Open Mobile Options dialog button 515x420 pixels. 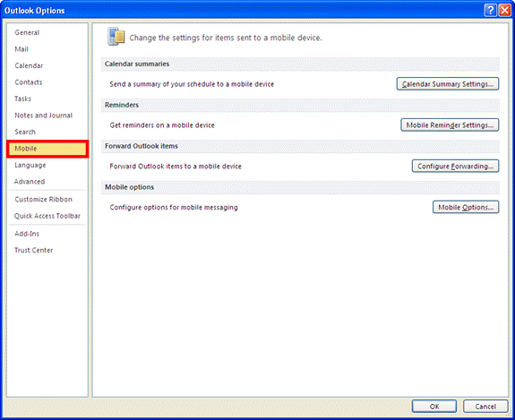point(466,207)
